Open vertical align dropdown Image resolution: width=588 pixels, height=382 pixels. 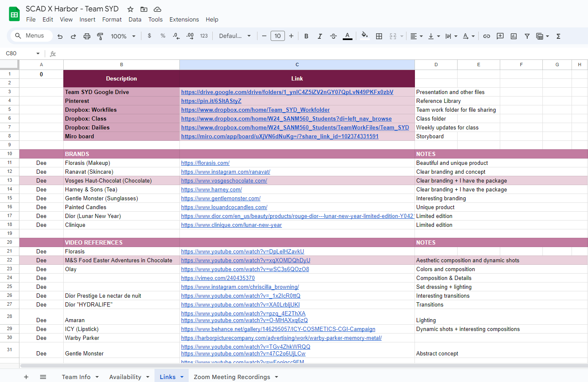[434, 36]
